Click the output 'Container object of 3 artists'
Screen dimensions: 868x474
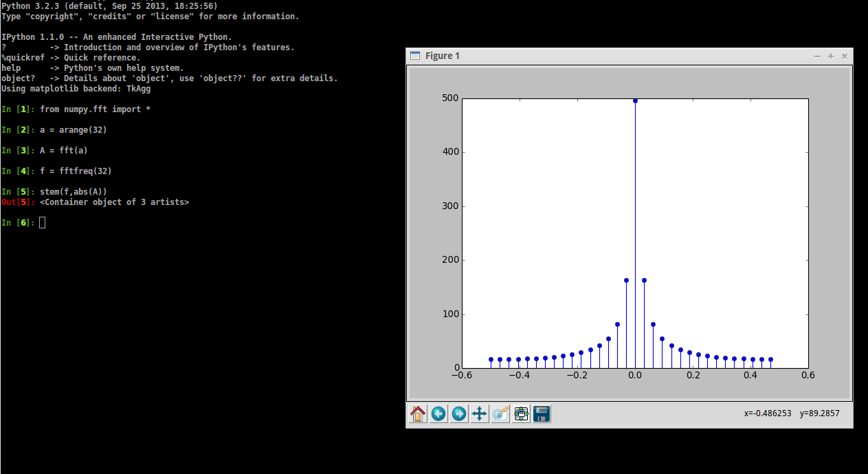(x=114, y=202)
